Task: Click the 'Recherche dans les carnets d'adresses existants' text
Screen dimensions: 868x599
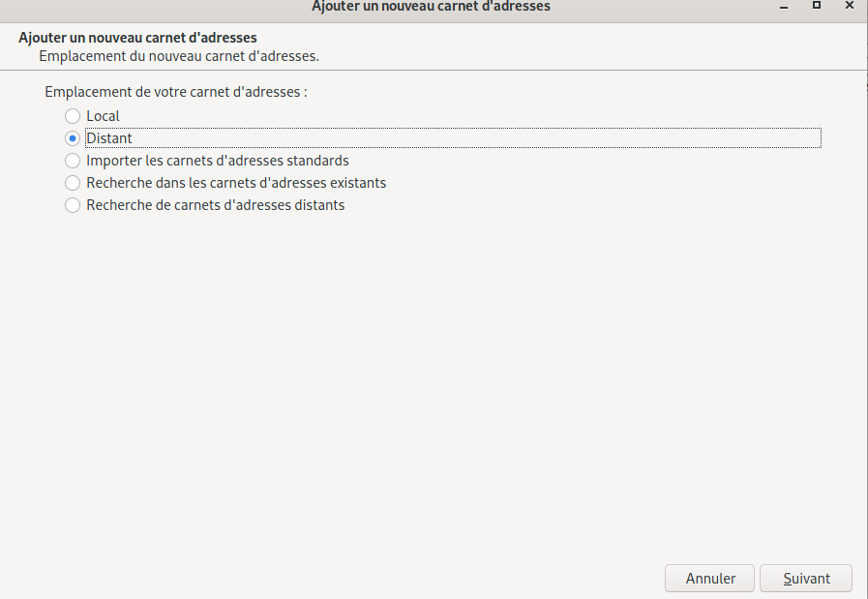Action: click(236, 183)
